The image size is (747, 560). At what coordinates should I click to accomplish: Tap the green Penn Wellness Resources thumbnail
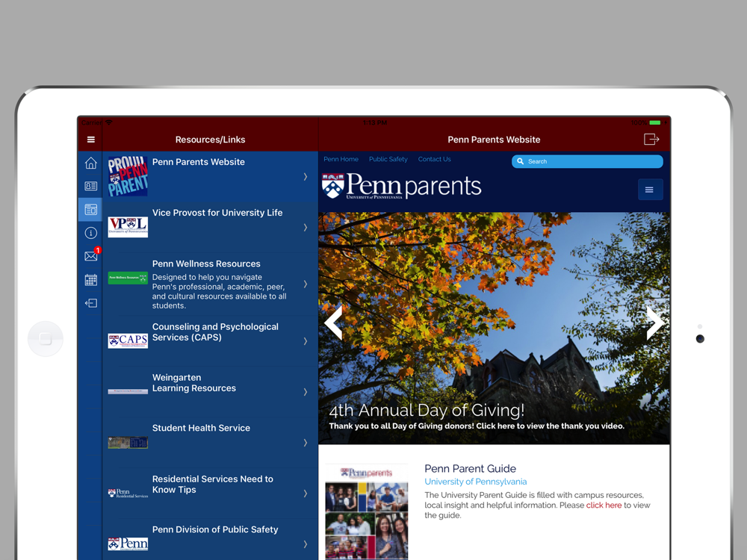128,278
